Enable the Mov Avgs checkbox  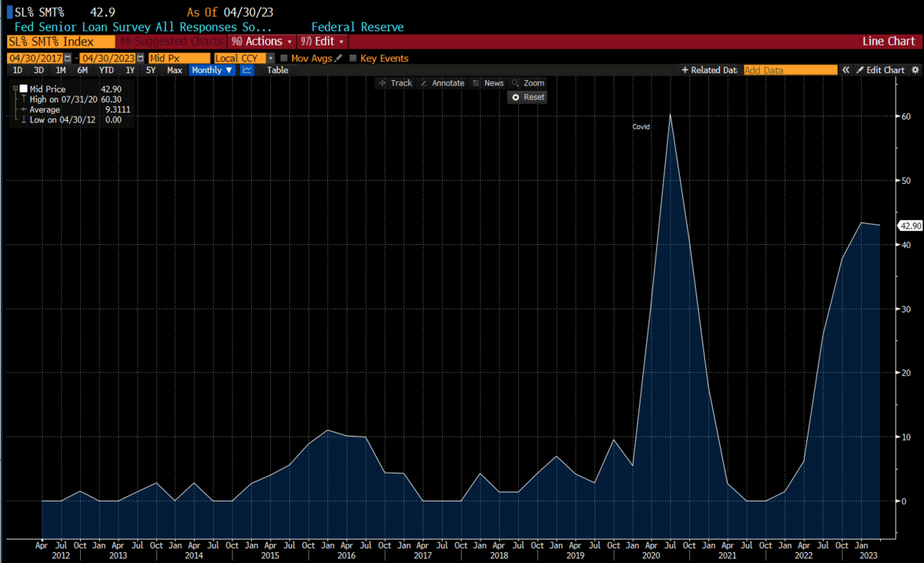coord(284,59)
